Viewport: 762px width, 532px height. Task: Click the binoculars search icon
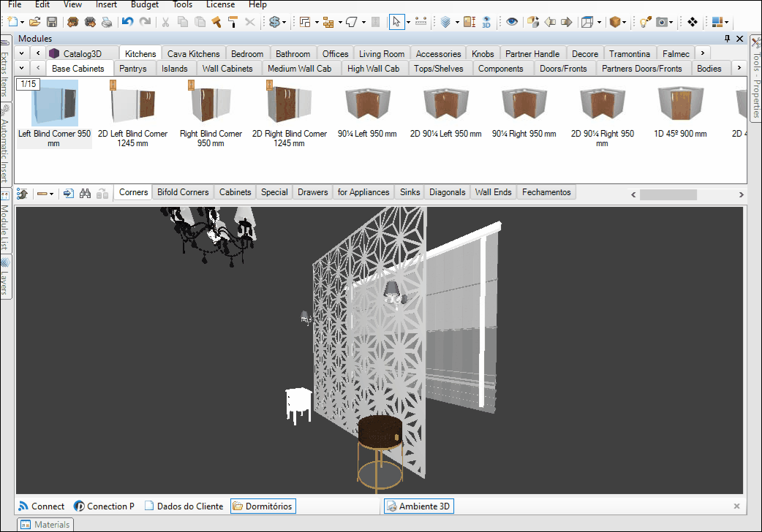[x=85, y=194]
